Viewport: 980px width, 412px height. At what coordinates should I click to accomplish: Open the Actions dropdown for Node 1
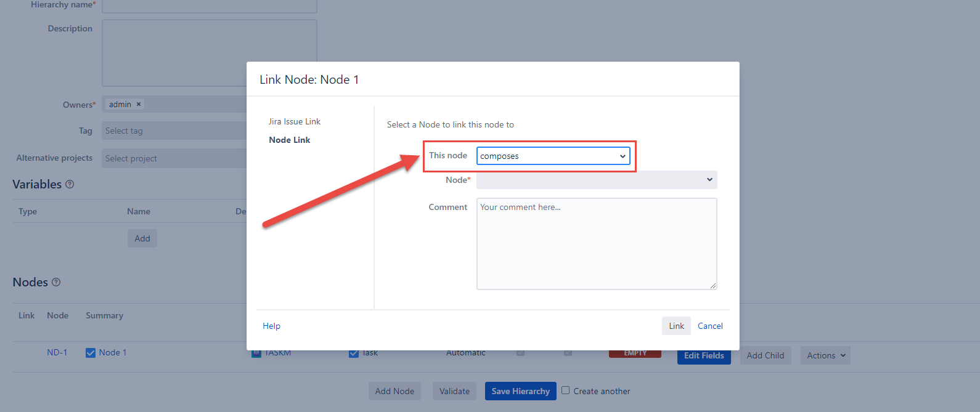tap(825, 355)
